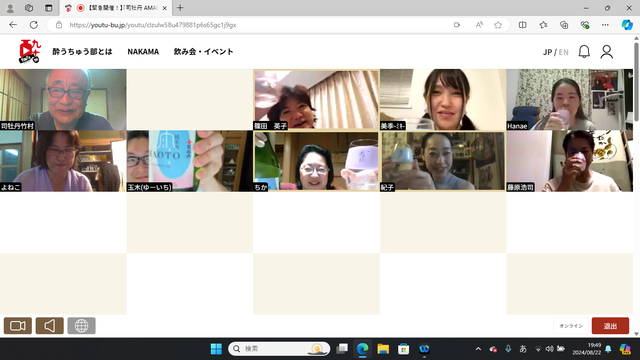
Task: Select the 【緊急開催！】司牡丹 browser tab
Action: (x=116, y=8)
